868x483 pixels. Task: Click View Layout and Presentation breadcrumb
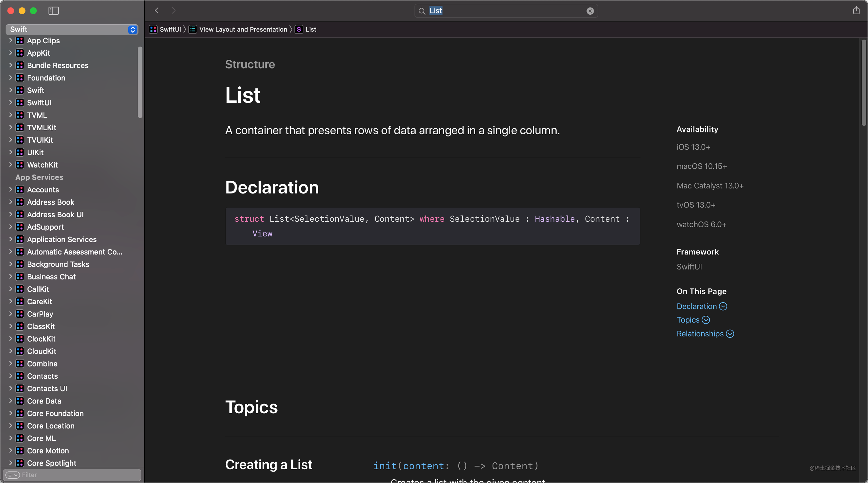click(243, 29)
